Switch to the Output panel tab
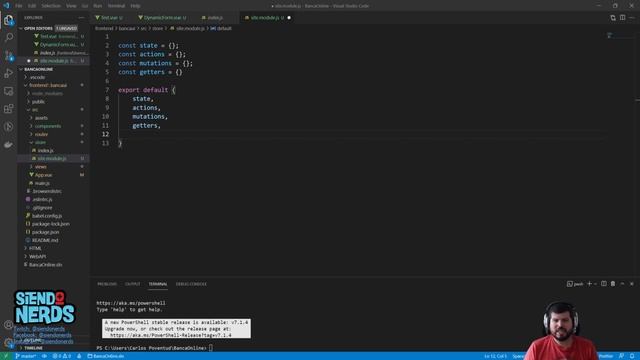The height and width of the screenshot is (360, 640). (x=132, y=284)
